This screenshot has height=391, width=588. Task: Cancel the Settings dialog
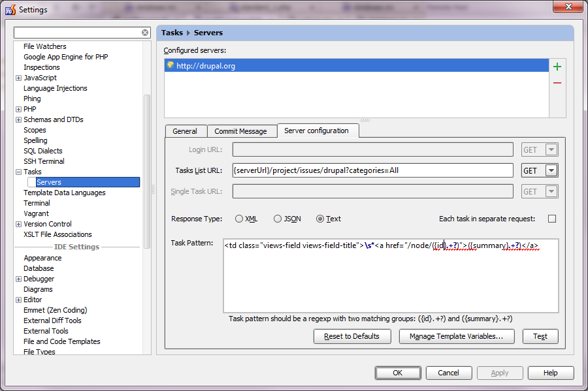click(448, 373)
